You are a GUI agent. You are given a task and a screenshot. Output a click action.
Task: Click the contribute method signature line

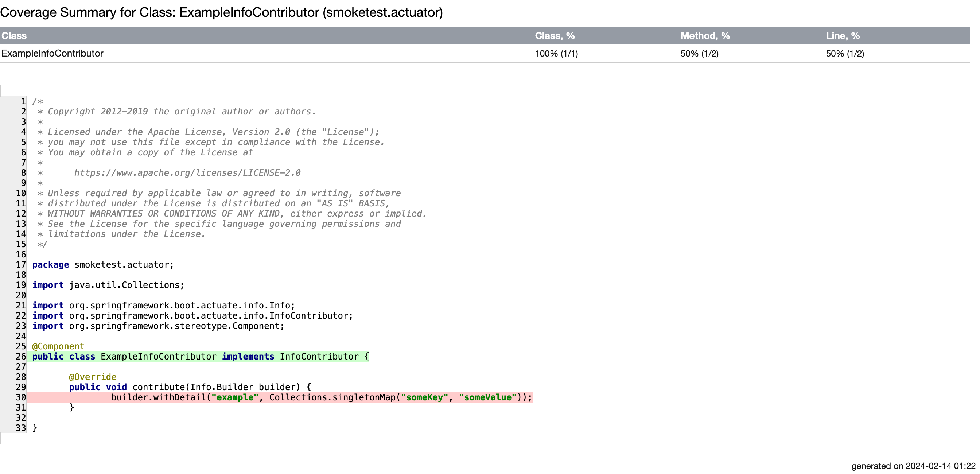(190, 387)
